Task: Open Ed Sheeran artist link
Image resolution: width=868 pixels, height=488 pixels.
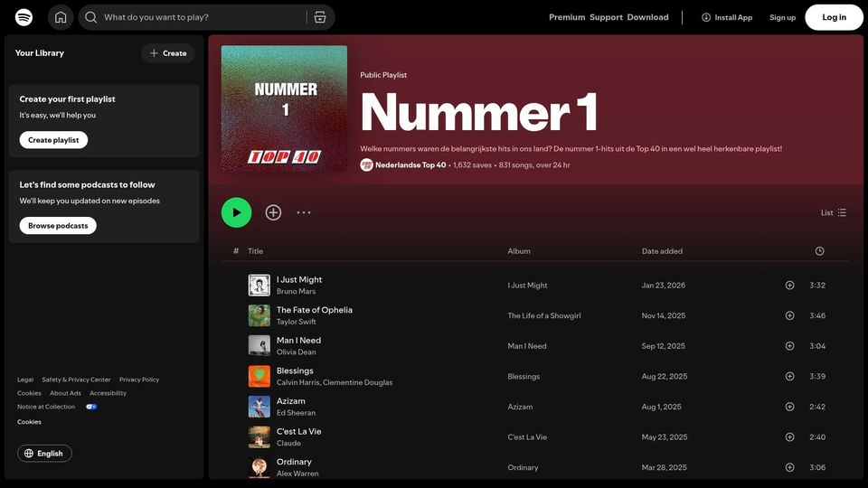Action: (297, 413)
